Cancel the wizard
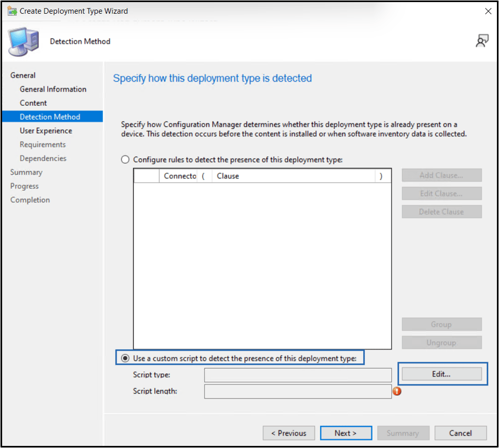The image size is (499, 448). coord(460,433)
